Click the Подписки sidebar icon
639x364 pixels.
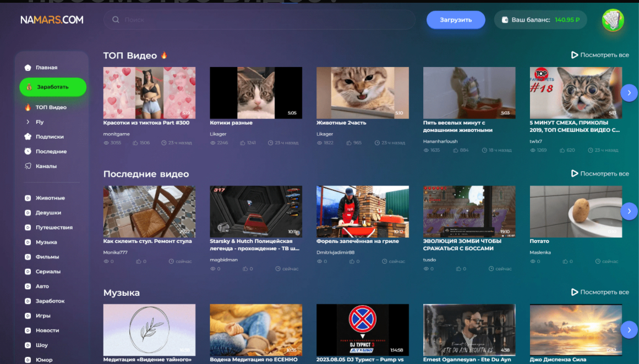point(28,137)
